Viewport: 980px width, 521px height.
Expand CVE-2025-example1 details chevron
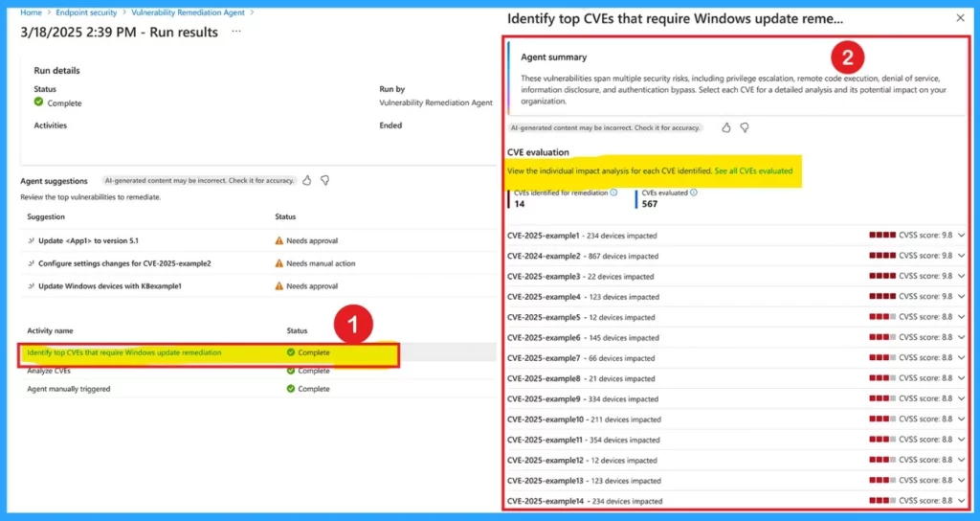point(961,236)
